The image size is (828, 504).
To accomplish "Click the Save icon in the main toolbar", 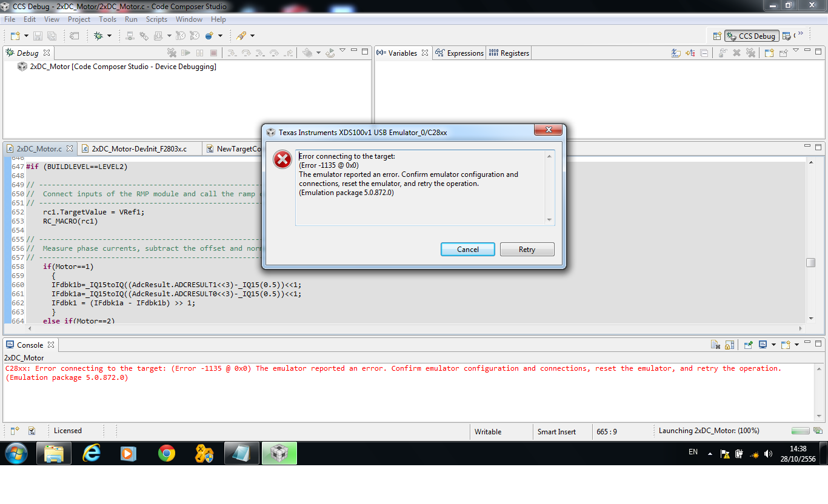I will pyautogui.click(x=37, y=35).
